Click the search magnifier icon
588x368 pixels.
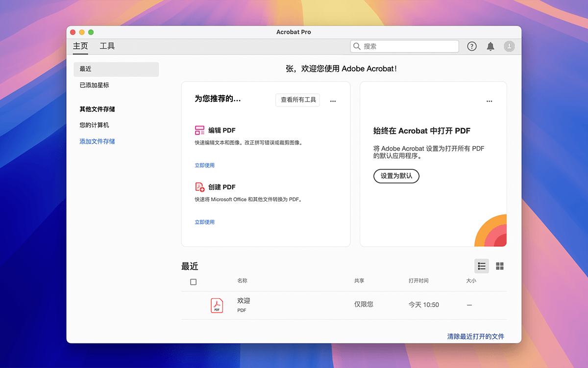coord(357,46)
